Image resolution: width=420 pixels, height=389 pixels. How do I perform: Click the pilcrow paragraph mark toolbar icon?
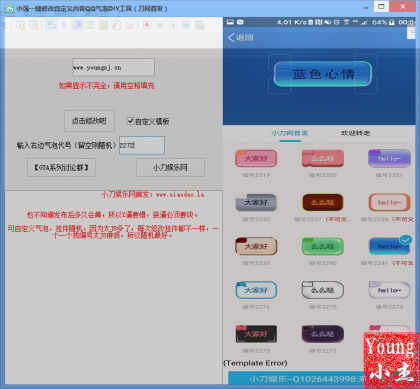(64, 25)
